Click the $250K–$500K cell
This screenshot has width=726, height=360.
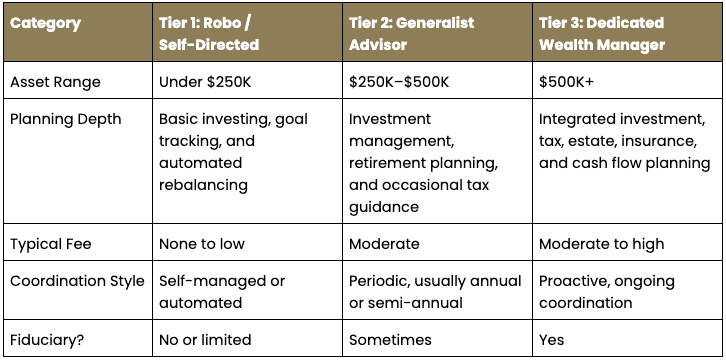pyautogui.click(x=438, y=80)
